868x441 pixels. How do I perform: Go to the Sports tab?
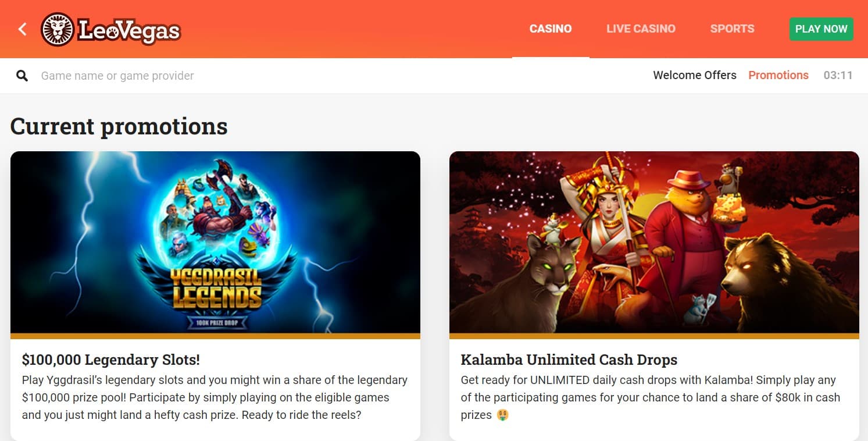[x=732, y=29]
